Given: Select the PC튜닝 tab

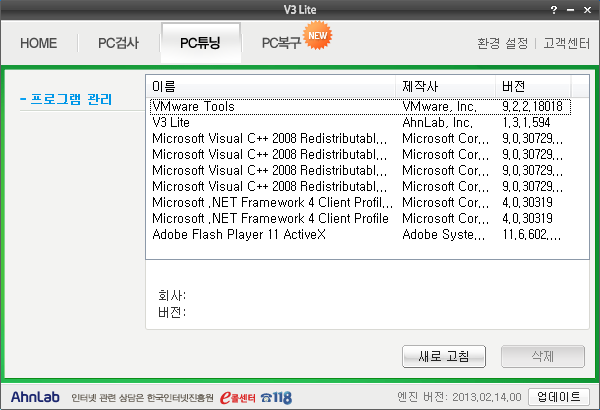Looking at the screenshot, I should pyautogui.click(x=201, y=42).
